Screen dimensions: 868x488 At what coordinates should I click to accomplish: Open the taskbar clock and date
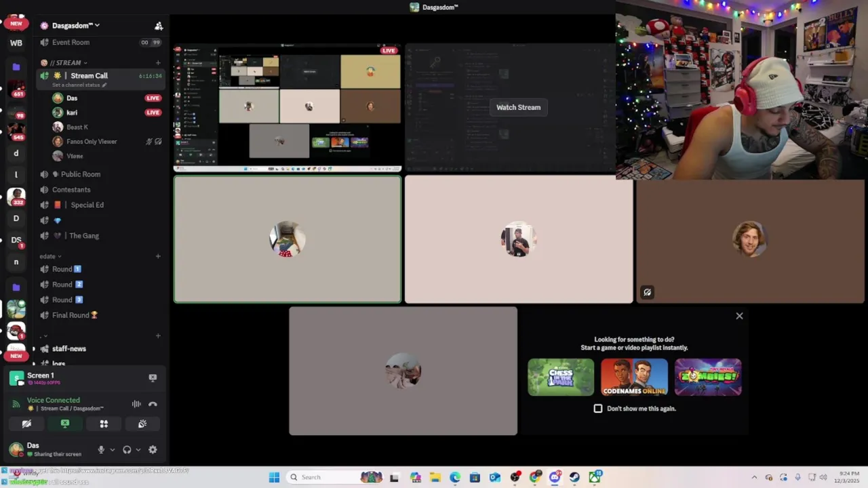[x=846, y=477]
